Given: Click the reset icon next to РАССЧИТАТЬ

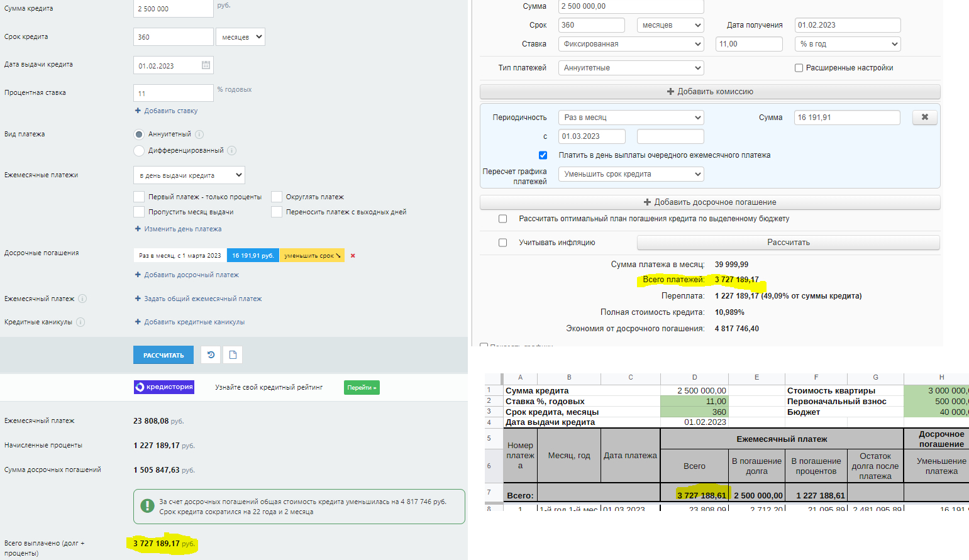Looking at the screenshot, I should click(x=211, y=355).
